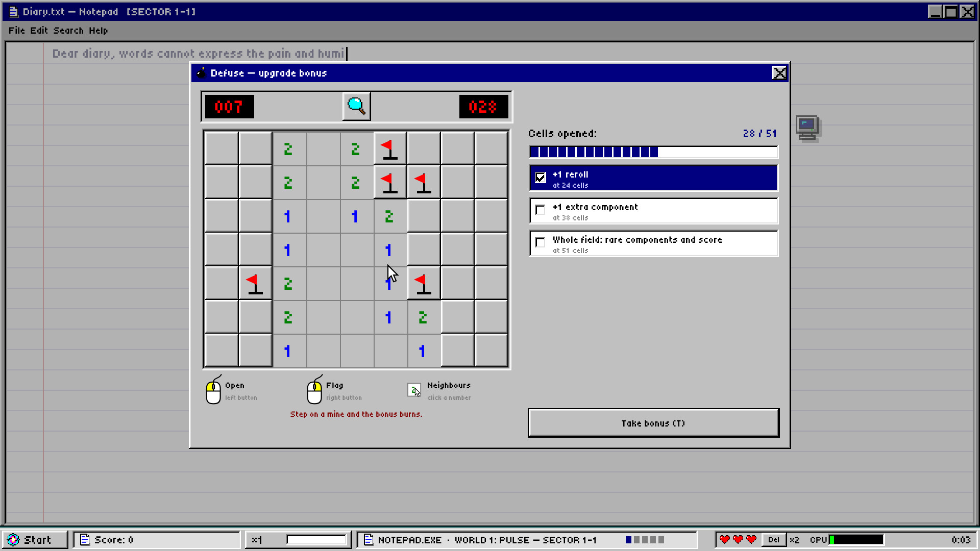Click the Start button logo on the taskbar
The image size is (980, 551).
coord(13,540)
